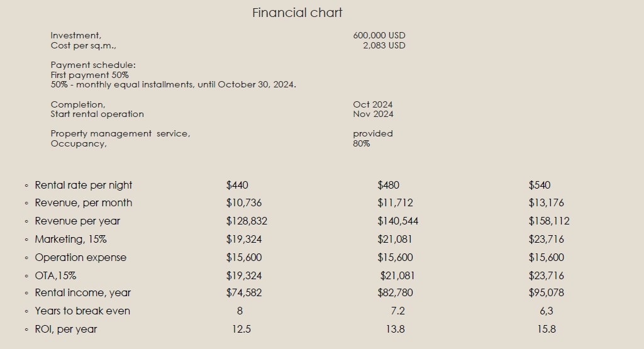Click the "Operation expense" row label

pyautogui.click(x=80, y=257)
